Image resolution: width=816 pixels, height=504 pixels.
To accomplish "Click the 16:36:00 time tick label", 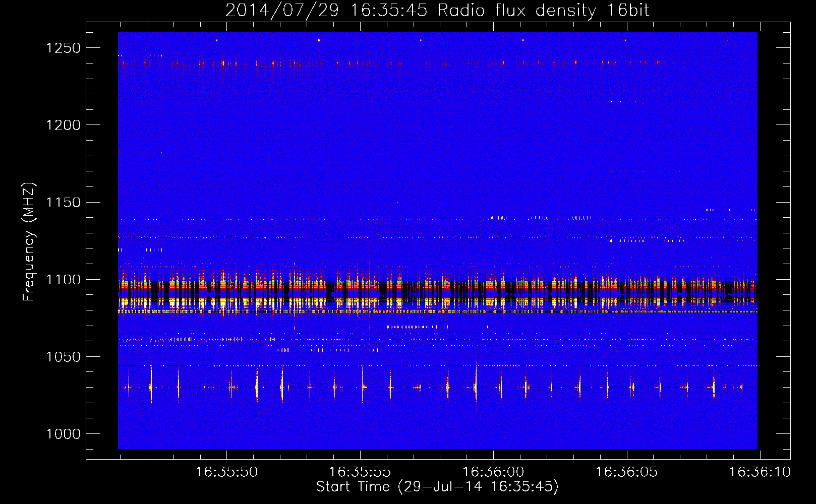I will pyautogui.click(x=493, y=472).
